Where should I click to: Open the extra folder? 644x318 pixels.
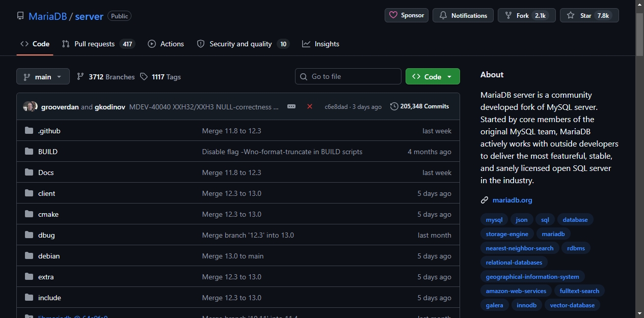46,277
